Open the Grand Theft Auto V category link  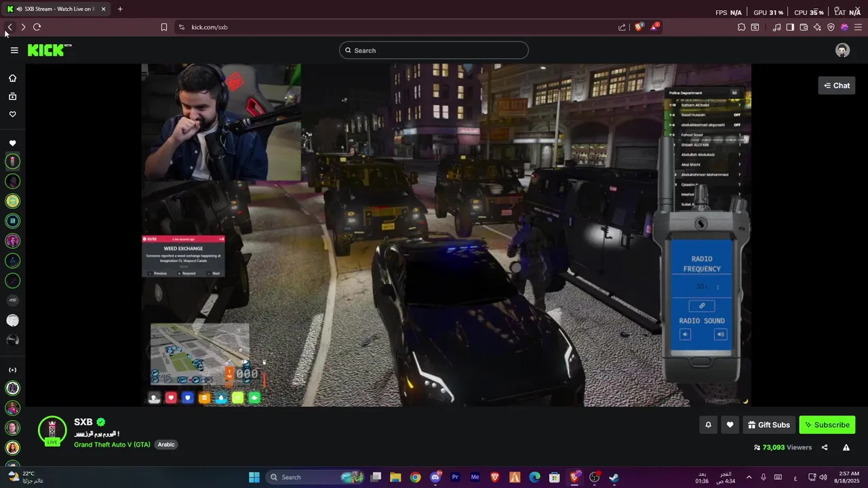[112, 445]
